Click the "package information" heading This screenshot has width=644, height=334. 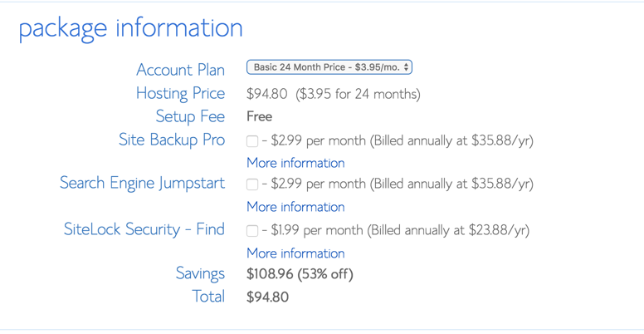click(x=130, y=27)
